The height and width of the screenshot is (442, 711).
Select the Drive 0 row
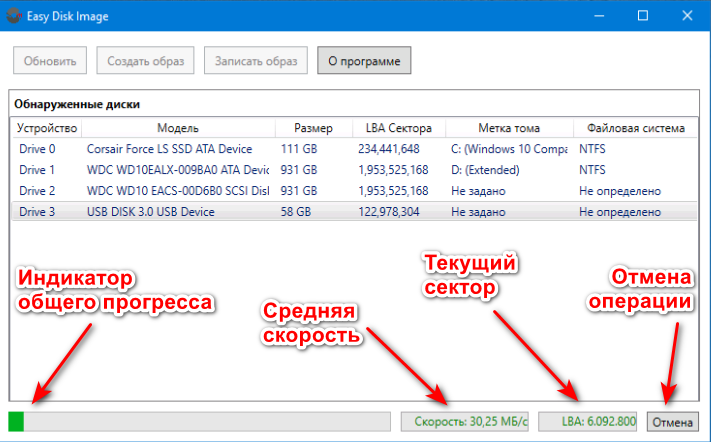(x=355, y=149)
